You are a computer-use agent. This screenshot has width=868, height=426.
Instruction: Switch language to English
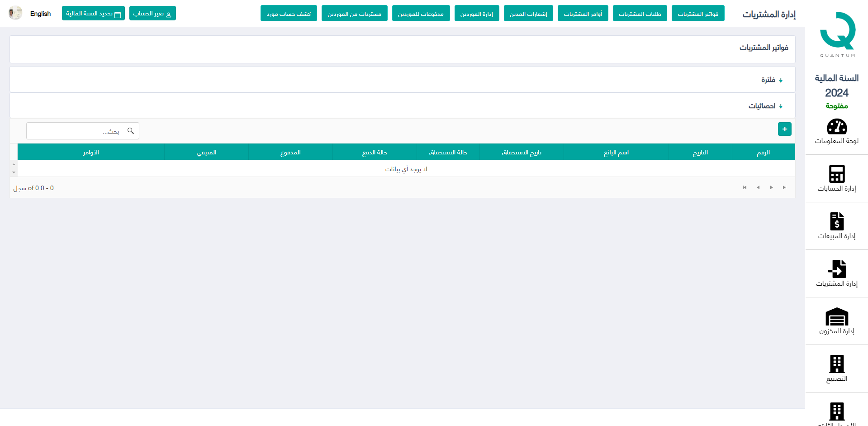(40, 14)
